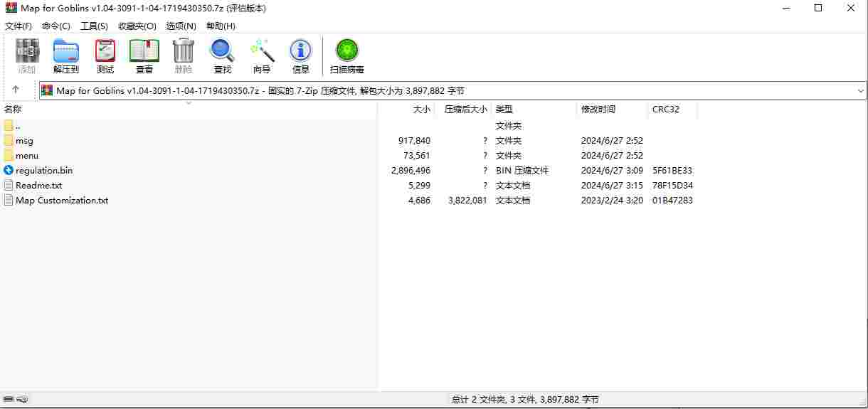Click status bar total 总计 summary text
The height and width of the screenshot is (409, 868).
525,400
